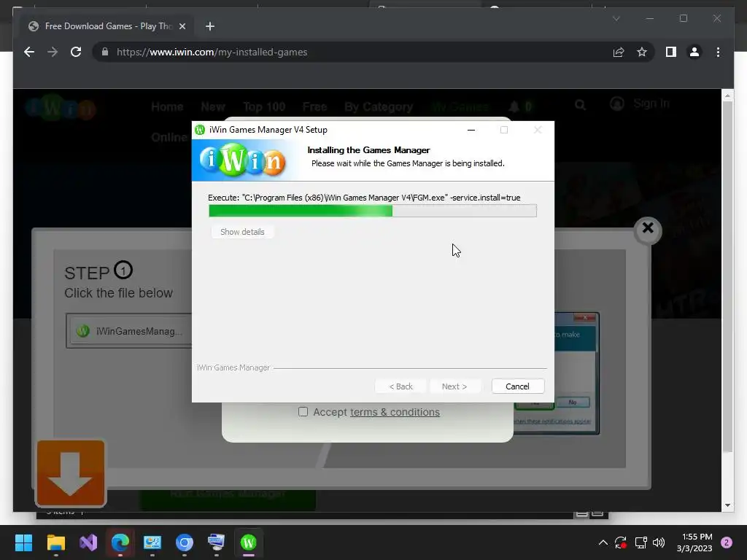This screenshot has height=560, width=747.
Task: Open the clock showing 1:55 PM
Action: [694, 542]
